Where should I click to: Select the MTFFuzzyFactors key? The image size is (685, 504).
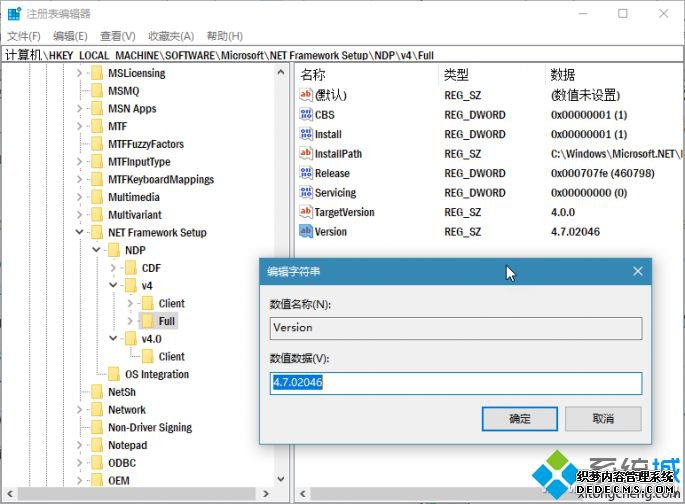point(146,144)
